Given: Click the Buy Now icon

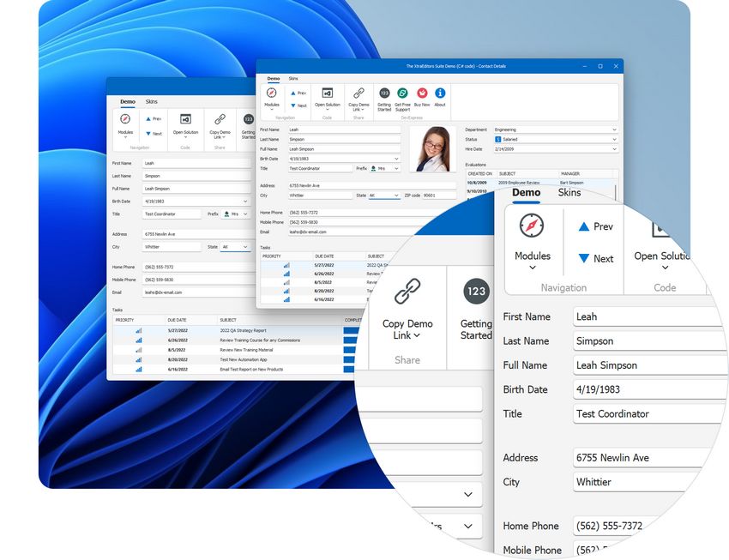Looking at the screenshot, I should tap(421, 94).
